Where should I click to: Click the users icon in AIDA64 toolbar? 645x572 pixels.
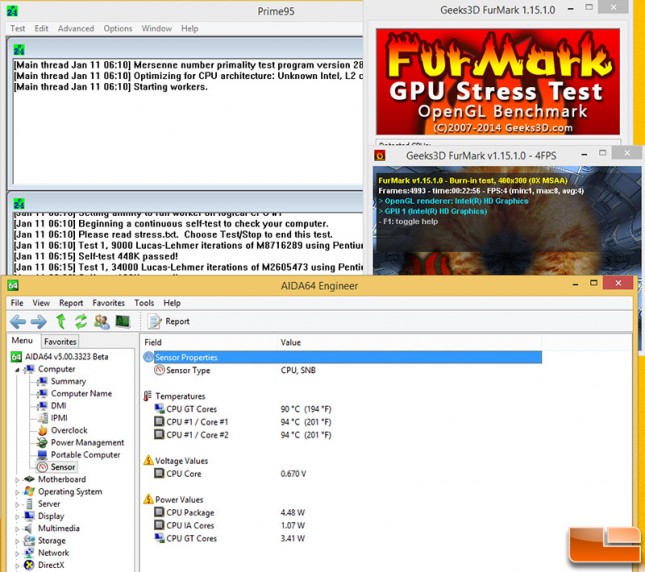point(102,322)
